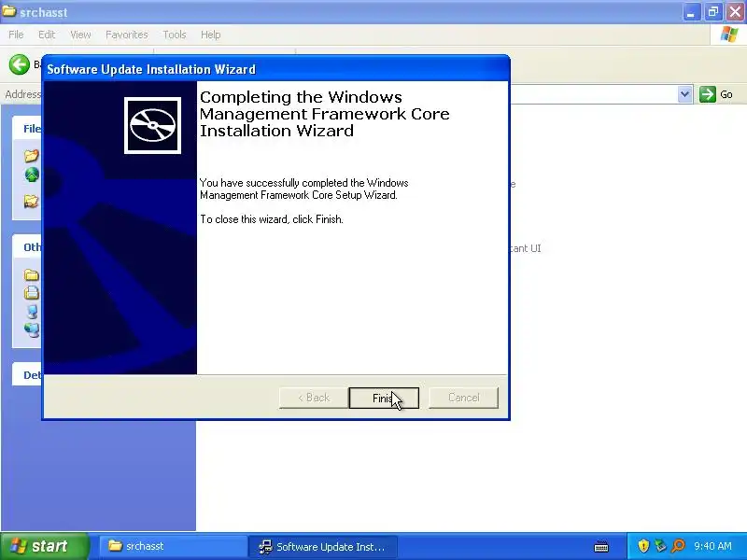This screenshot has width=747, height=560.
Task: Click the Finish button in the wizard
Action: point(384,398)
